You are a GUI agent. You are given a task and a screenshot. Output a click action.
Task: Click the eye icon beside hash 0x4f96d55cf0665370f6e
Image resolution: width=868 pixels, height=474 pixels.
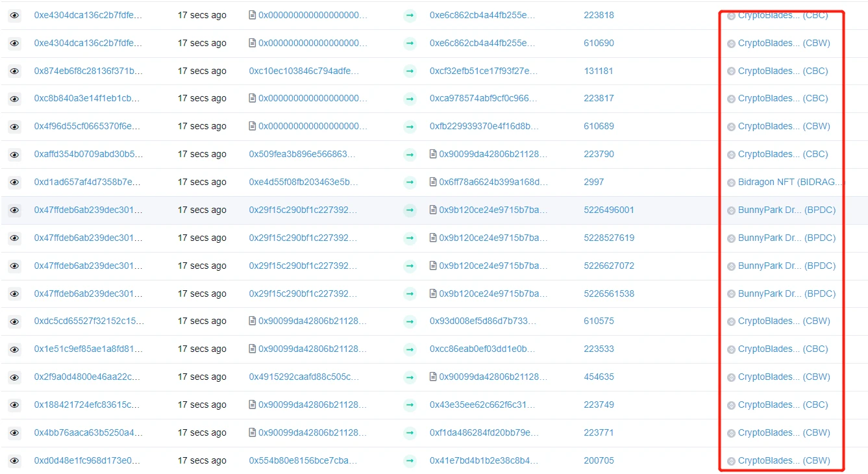(14, 127)
